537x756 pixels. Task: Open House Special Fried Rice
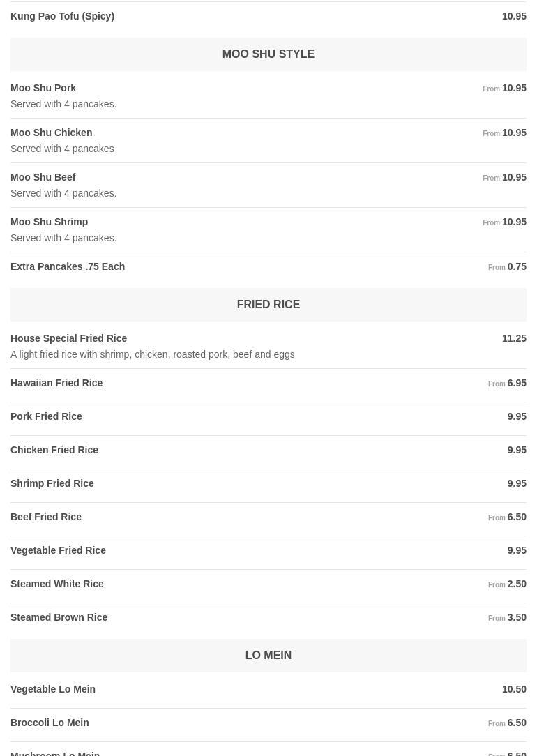point(268,346)
